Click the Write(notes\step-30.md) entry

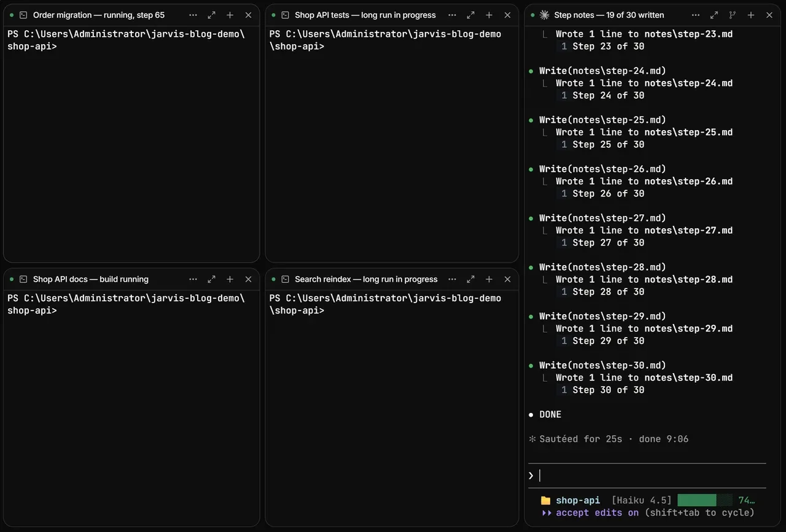(x=602, y=365)
